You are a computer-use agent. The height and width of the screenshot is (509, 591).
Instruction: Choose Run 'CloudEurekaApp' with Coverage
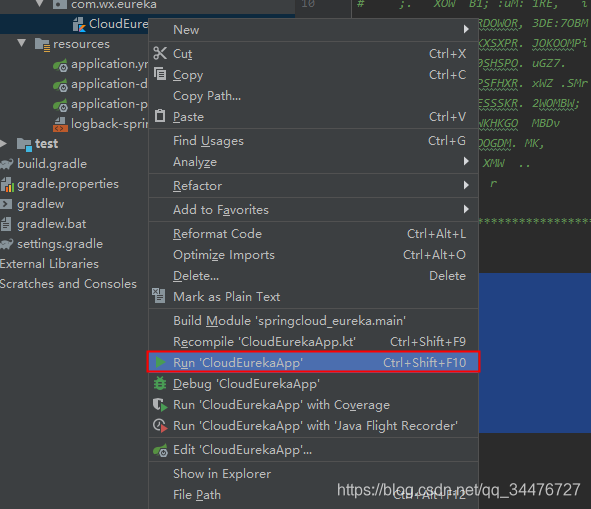pos(314,405)
